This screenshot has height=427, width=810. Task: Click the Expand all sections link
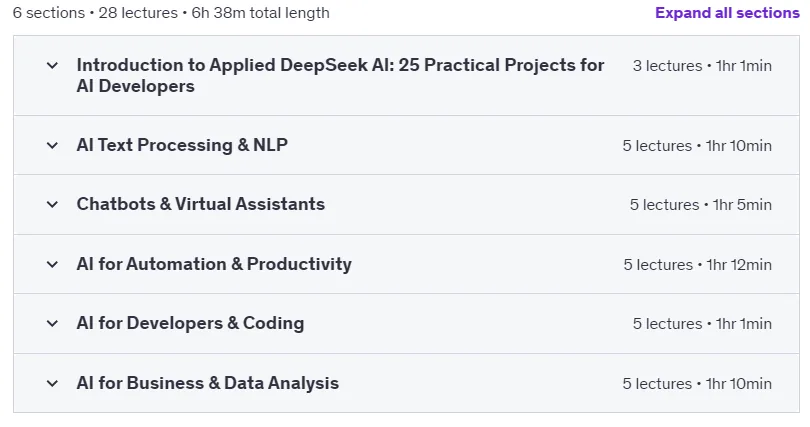(x=727, y=13)
